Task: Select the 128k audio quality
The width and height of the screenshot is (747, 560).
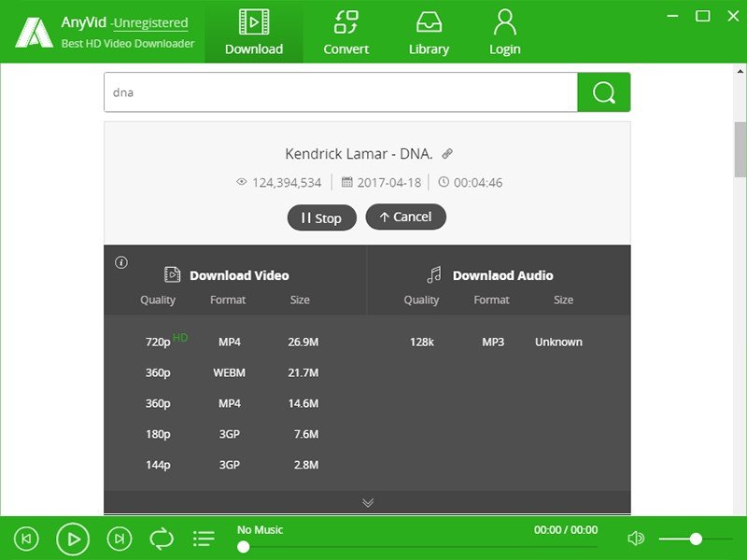Action: point(422,342)
